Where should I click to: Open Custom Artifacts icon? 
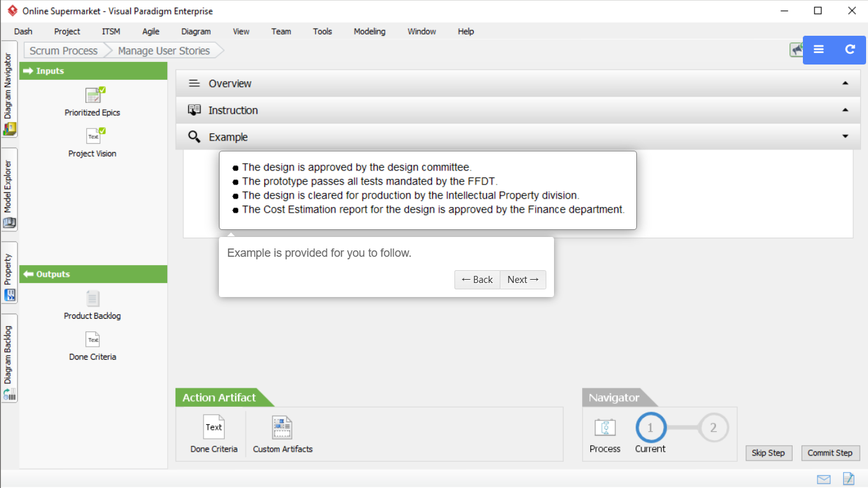(282, 427)
